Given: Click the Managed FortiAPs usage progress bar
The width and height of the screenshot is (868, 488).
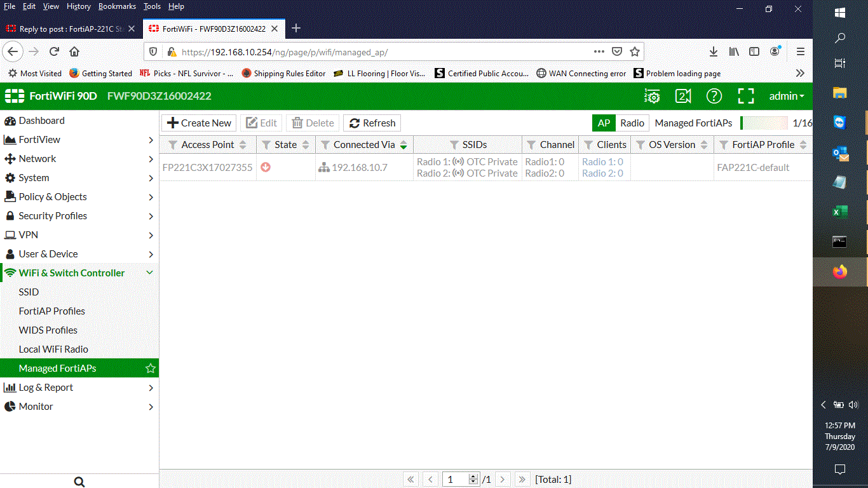Looking at the screenshot, I should point(764,123).
